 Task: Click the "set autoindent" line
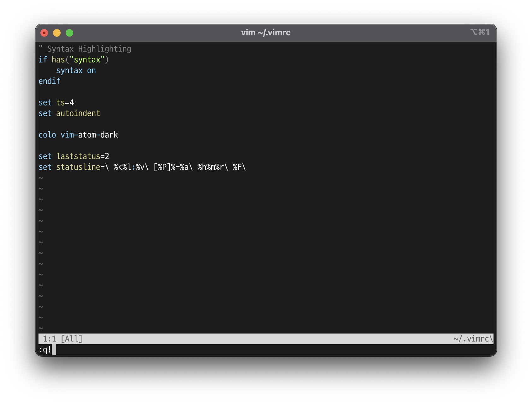pos(69,113)
